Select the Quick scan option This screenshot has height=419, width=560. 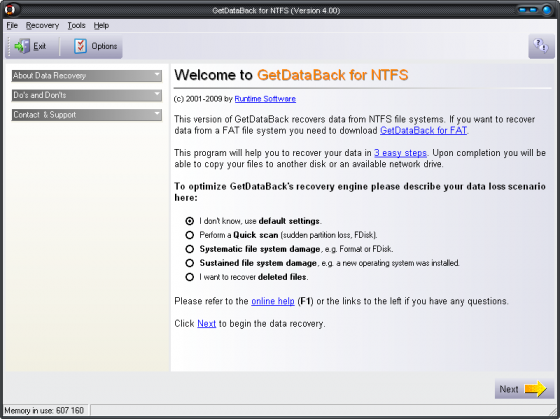pyautogui.click(x=189, y=235)
